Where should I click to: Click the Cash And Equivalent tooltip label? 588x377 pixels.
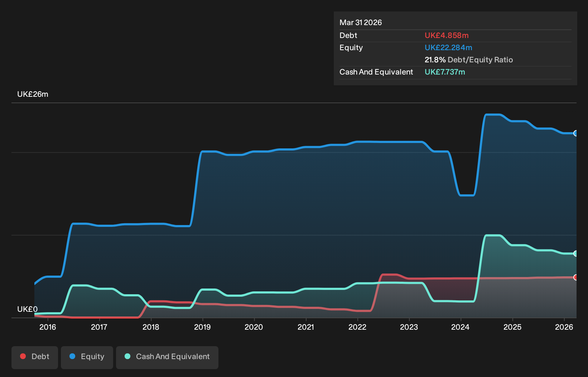point(376,72)
